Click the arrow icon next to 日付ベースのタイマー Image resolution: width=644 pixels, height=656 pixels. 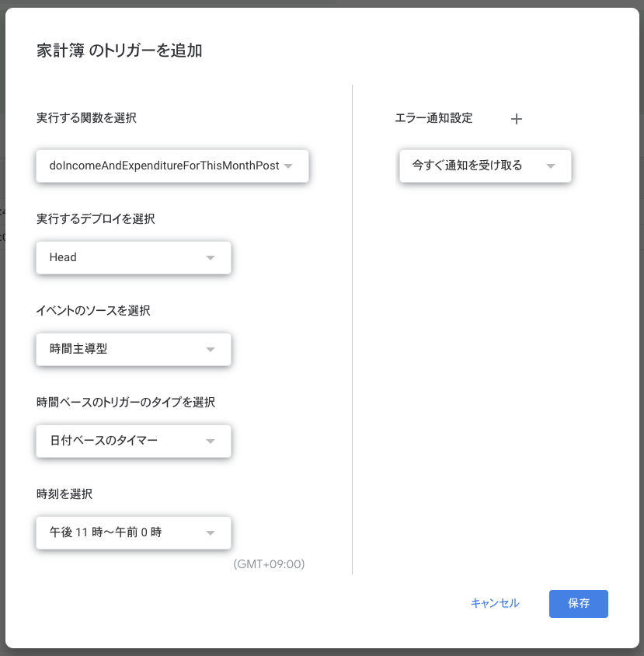[x=210, y=441]
